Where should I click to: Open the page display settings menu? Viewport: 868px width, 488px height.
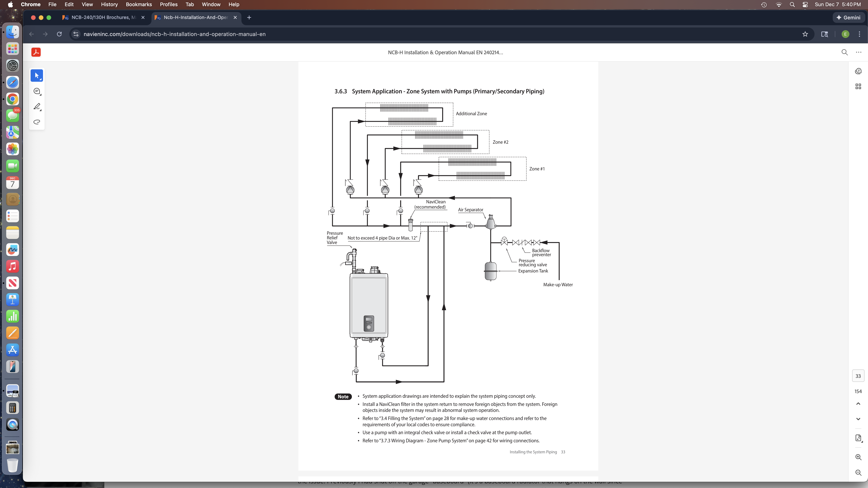coord(858,438)
